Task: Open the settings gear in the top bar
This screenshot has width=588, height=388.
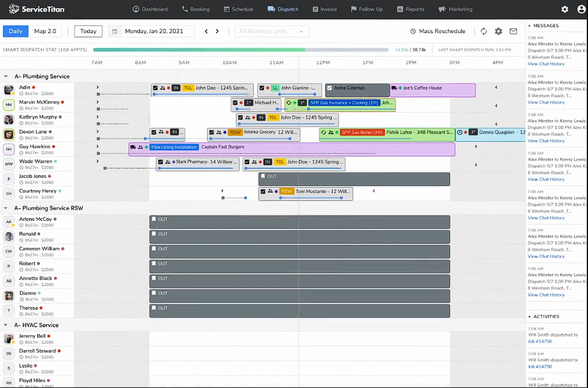Action: (x=565, y=9)
